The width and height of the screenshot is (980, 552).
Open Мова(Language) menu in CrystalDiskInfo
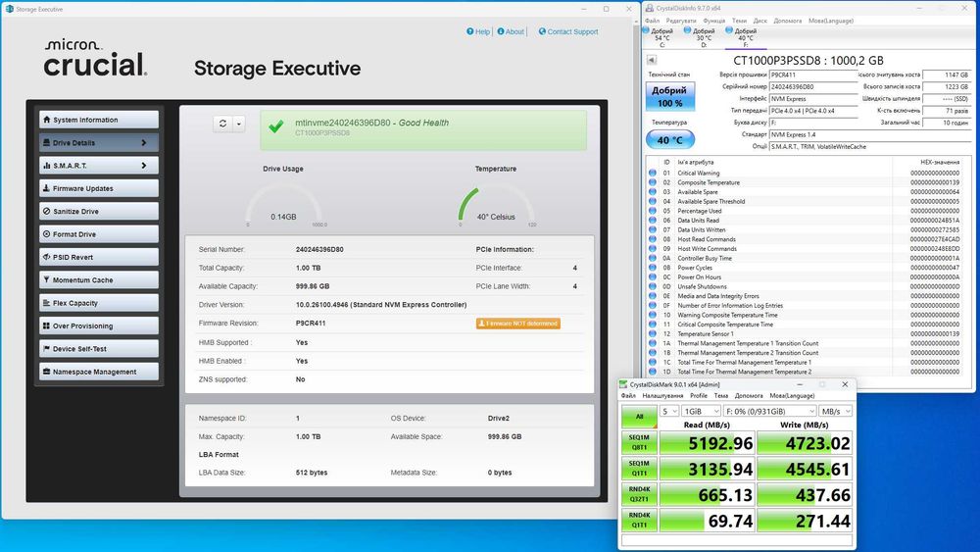click(831, 21)
